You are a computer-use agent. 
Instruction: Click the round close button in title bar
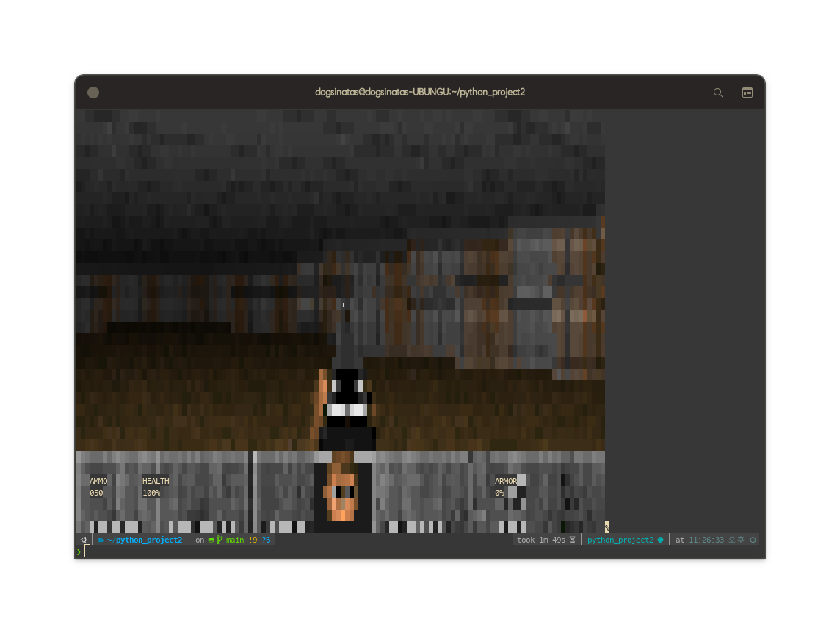click(x=93, y=93)
